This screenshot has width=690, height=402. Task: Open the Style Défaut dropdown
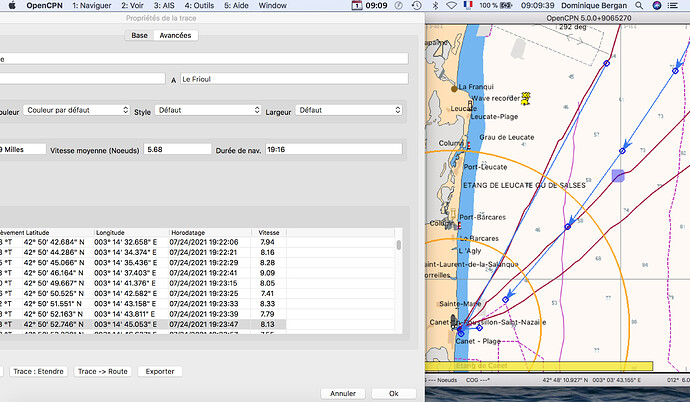(208, 110)
